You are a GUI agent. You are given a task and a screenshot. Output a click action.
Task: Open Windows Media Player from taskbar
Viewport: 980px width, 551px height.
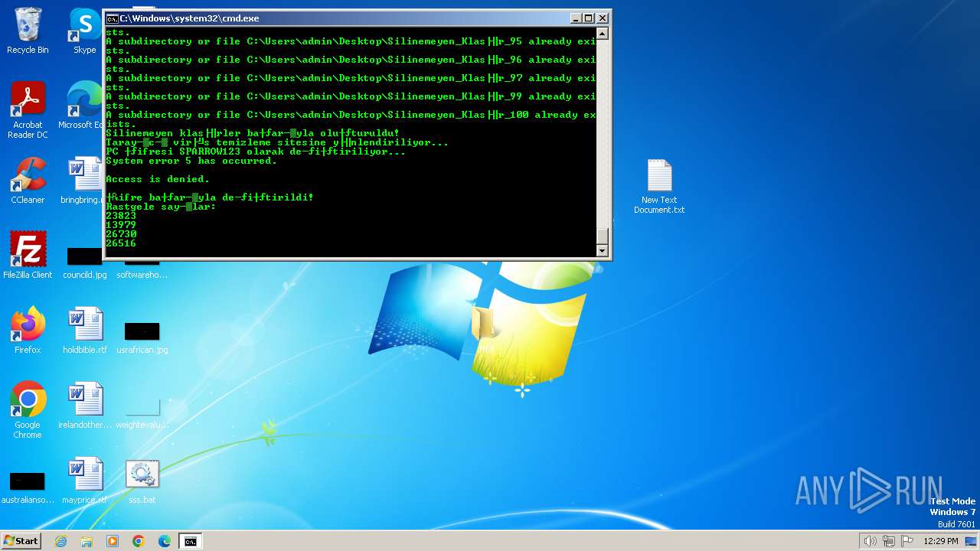(113, 541)
